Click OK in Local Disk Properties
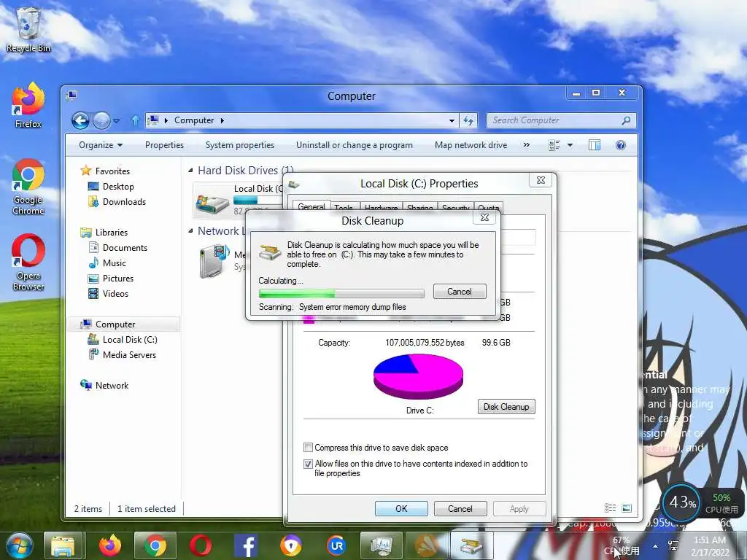This screenshot has height=560, width=747. click(x=401, y=508)
